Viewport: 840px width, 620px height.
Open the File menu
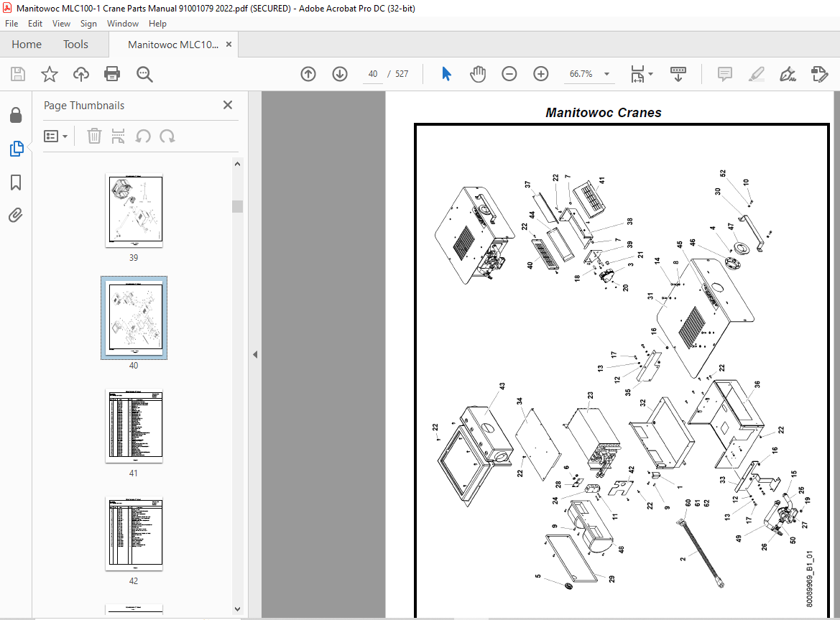point(11,24)
